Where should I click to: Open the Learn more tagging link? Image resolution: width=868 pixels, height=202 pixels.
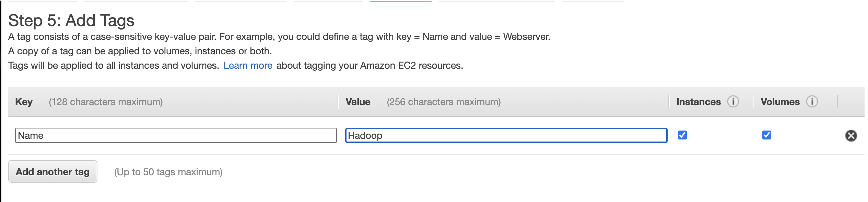(248, 66)
